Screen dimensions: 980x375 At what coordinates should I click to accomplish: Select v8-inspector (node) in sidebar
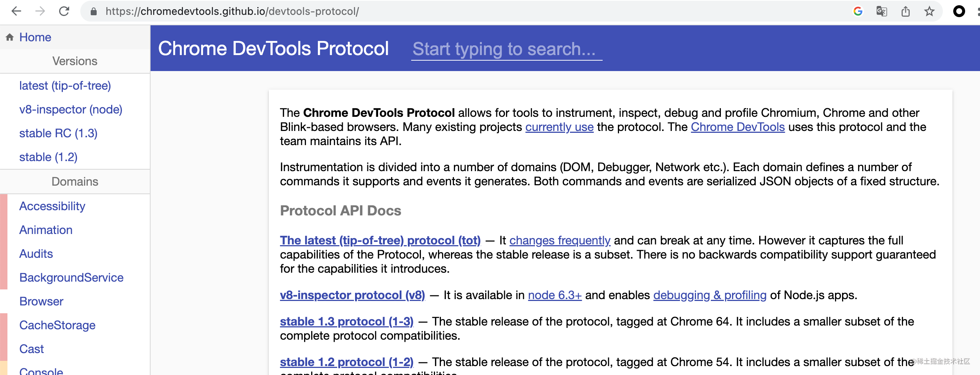click(71, 110)
